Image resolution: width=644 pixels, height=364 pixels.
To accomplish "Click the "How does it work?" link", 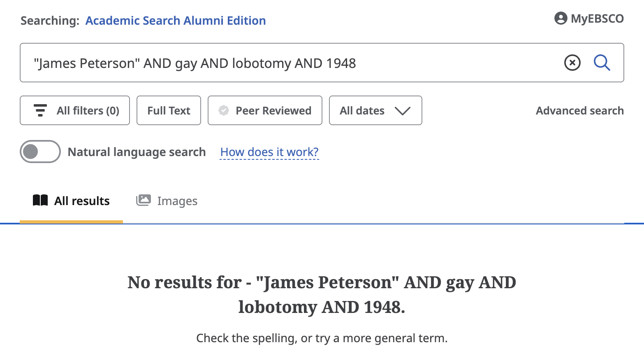I will coord(269,152).
